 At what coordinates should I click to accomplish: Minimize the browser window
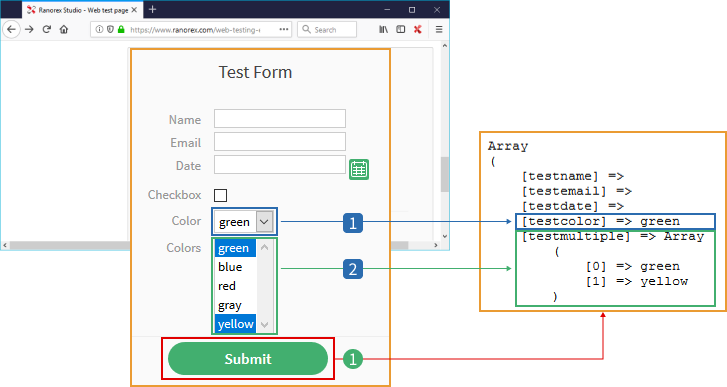pyautogui.click(x=387, y=9)
